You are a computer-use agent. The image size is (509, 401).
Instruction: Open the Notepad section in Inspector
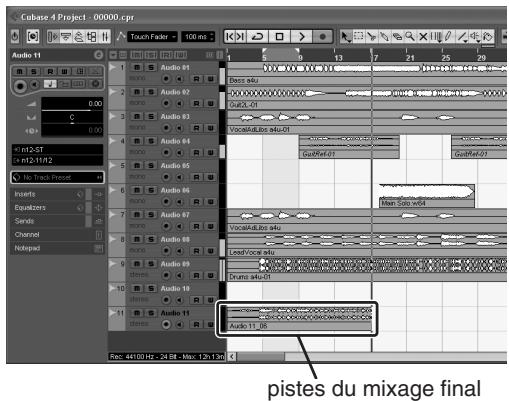57,248
